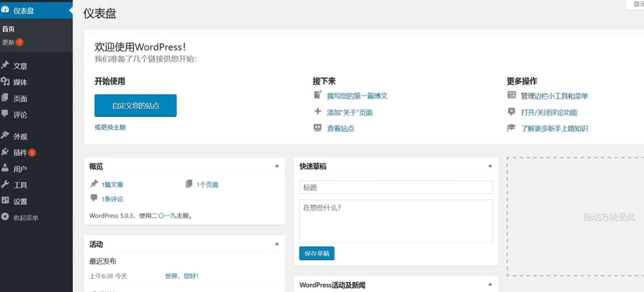644x292 pixels.
Task: Click the graduation cap icon beside 了解更多
Action: [511, 128]
